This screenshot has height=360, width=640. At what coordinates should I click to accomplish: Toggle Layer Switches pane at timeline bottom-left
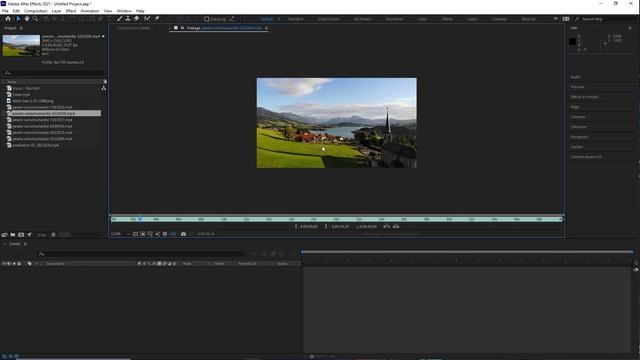(x=3, y=356)
